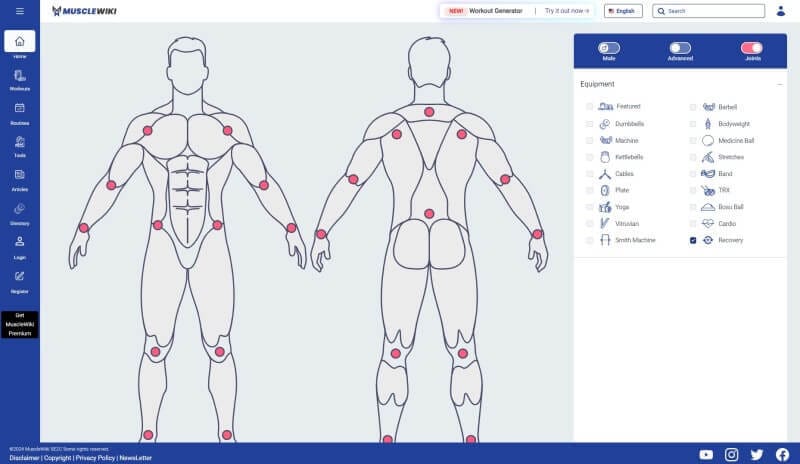Click the MuscleWiki logo
The width and height of the screenshot is (800, 464).
click(84, 11)
